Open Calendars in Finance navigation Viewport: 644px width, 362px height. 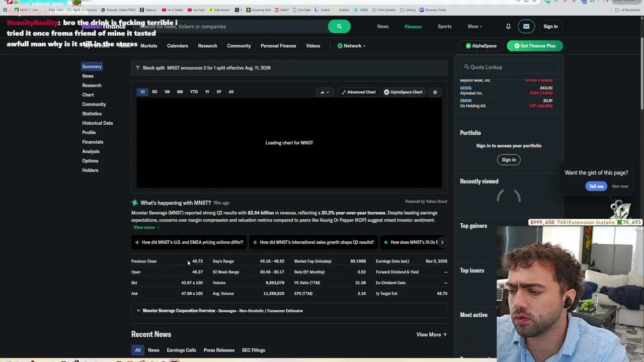[178, 46]
